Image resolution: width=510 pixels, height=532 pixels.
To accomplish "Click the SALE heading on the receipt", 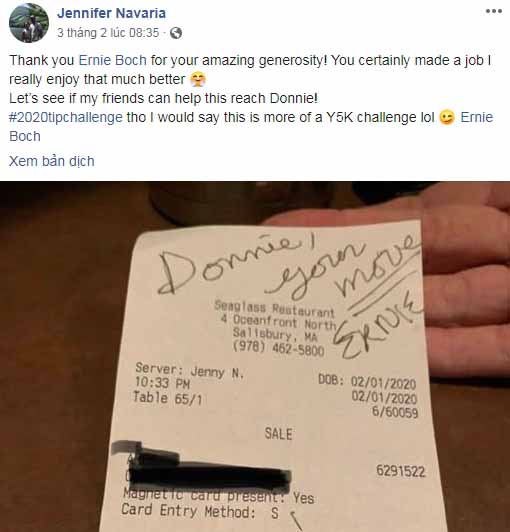I will point(278,434).
